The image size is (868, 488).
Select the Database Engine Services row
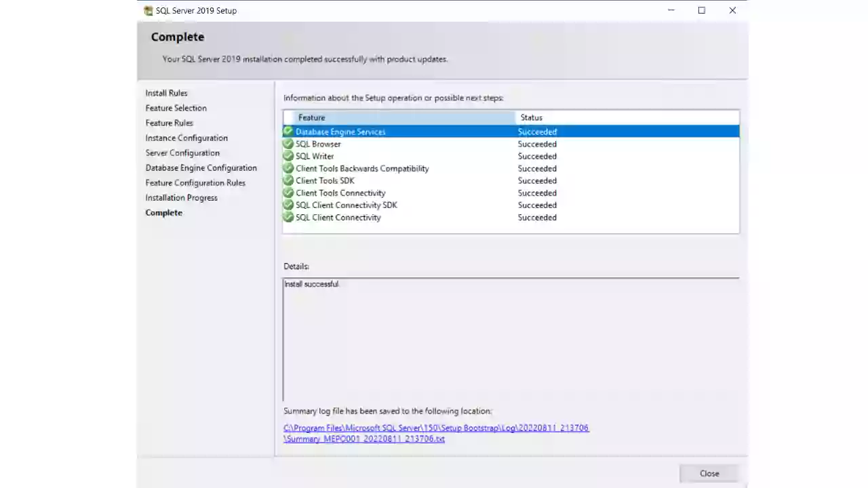511,131
